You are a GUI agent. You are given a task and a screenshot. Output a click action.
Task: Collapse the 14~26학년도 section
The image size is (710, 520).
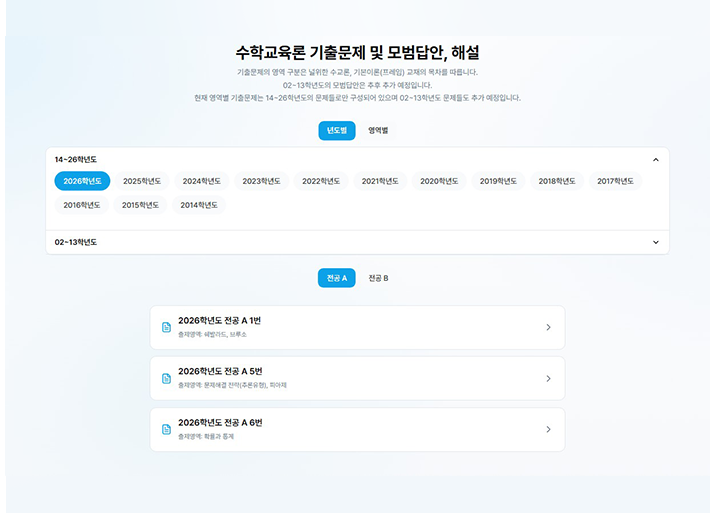(x=655, y=159)
